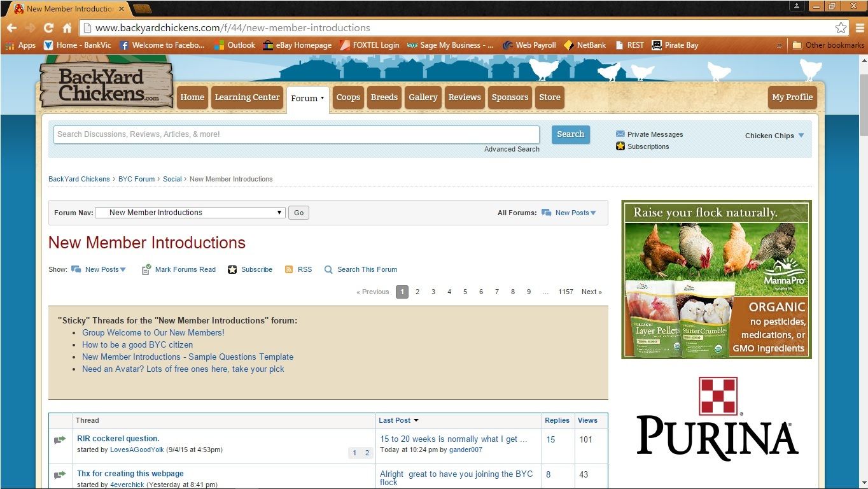Sort threads by Last Post column
Image resolution: width=868 pixels, height=489 pixels.
click(x=395, y=420)
